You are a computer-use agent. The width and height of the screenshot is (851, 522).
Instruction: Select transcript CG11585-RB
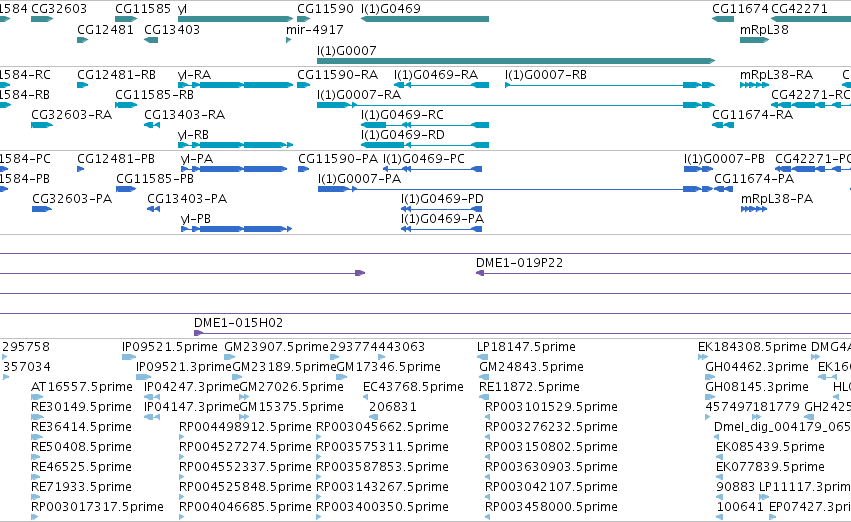click(x=155, y=95)
